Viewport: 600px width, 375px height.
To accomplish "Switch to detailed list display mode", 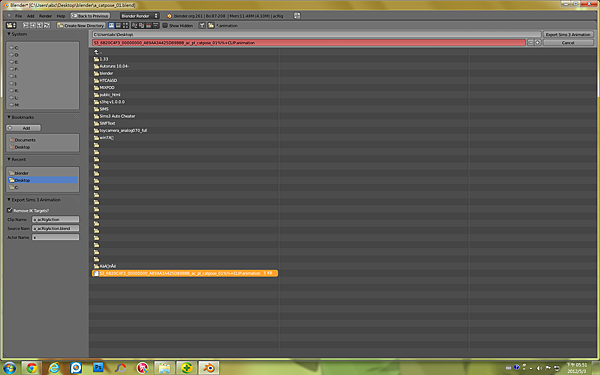I will [118, 25].
